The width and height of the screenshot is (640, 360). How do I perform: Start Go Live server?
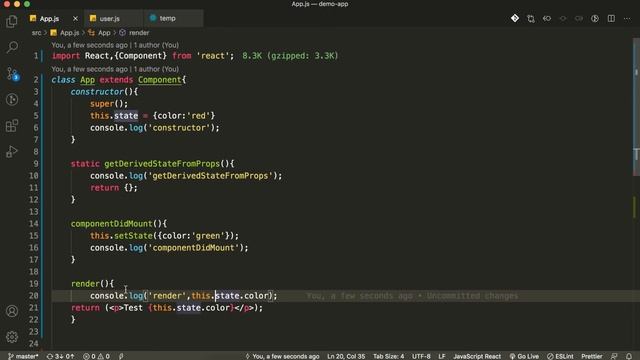pyautogui.click(x=524, y=356)
